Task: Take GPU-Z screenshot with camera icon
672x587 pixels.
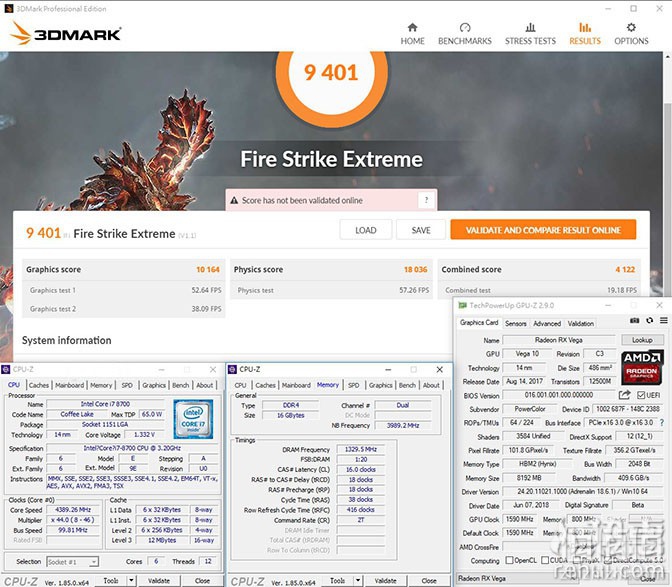Action: click(634, 320)
